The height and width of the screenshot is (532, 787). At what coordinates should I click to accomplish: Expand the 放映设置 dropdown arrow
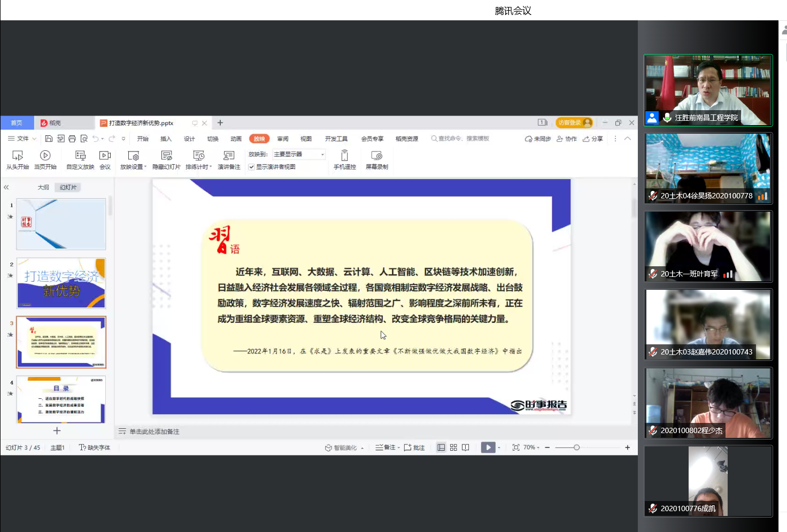coord(145,167)
